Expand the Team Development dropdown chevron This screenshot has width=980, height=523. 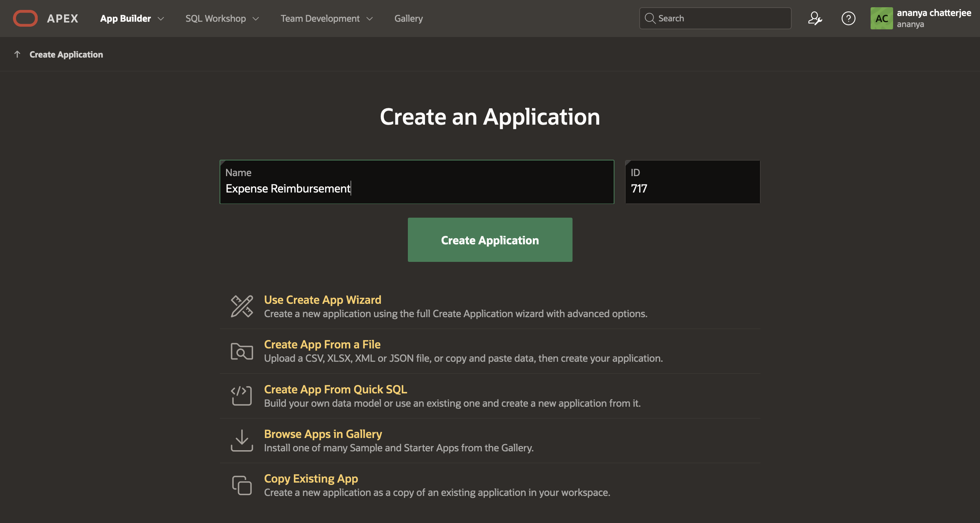369,18
